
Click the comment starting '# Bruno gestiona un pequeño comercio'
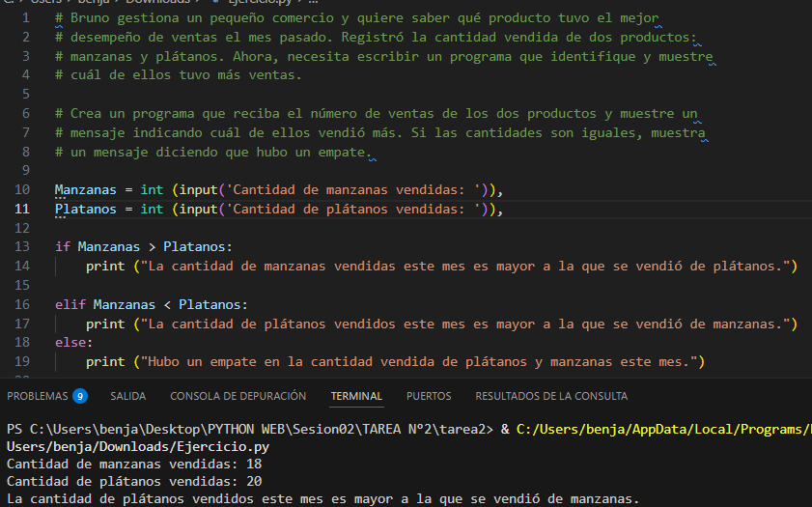pyautogui.click(x=357, y=18)
